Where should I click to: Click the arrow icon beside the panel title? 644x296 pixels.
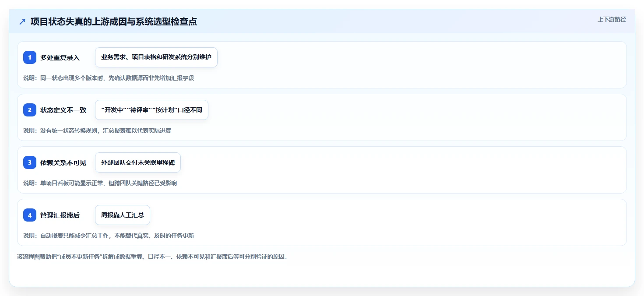click(x=22, y=21)
